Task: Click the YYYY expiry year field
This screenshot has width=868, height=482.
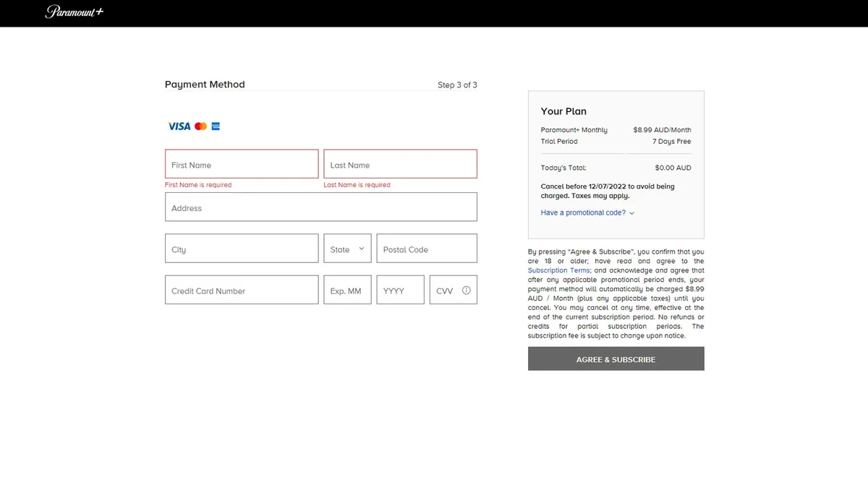Action: coord(400,290)
